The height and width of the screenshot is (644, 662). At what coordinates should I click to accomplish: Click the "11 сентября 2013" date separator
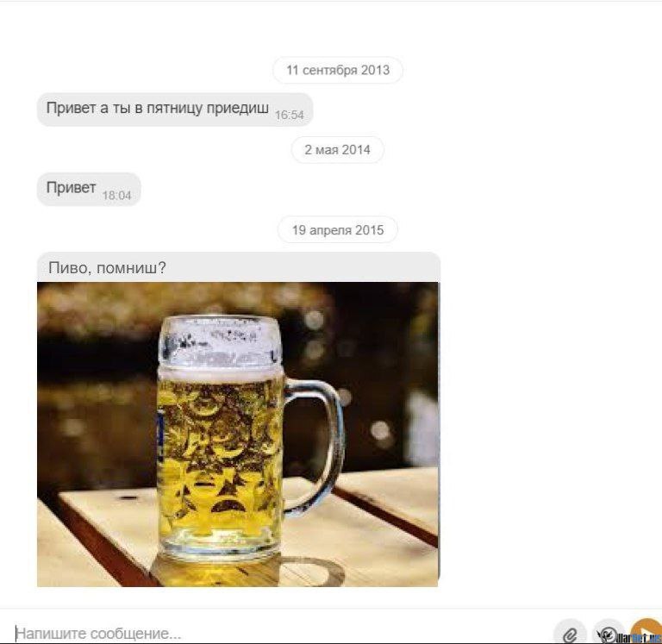(x=338, y=70)
